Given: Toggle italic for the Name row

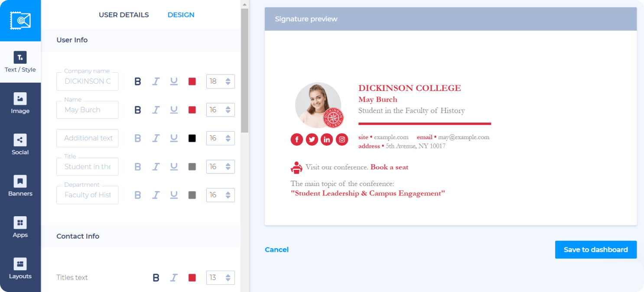Looking at the screenshot, I should pos(156,110).
